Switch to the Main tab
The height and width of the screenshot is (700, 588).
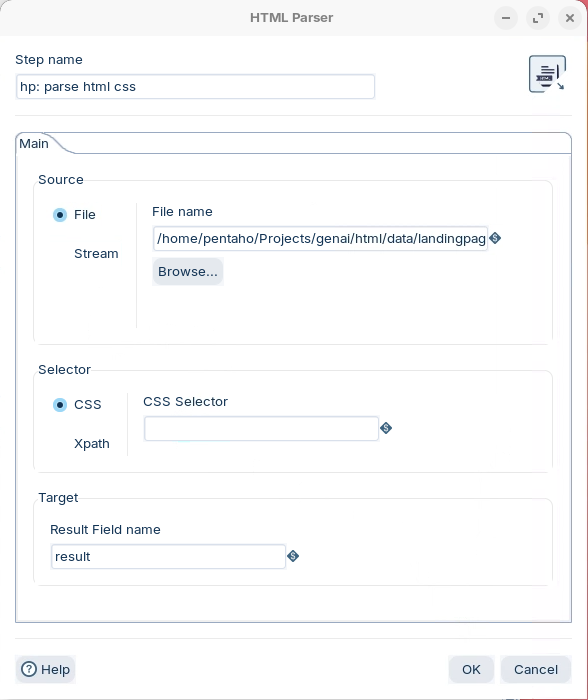pos(34,144)
